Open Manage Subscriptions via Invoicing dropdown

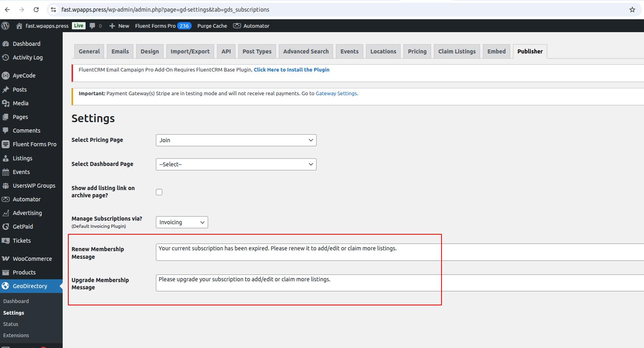pos(182,222)
